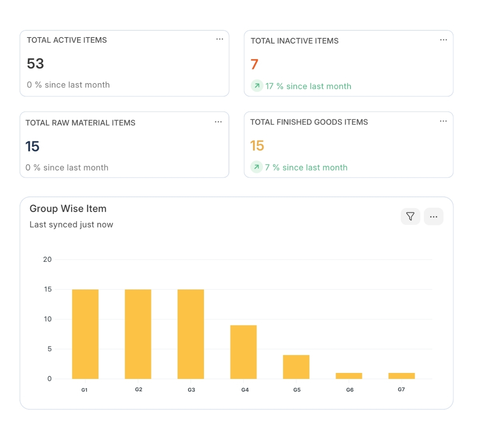Click the inactive items count 7

[254, 64]
